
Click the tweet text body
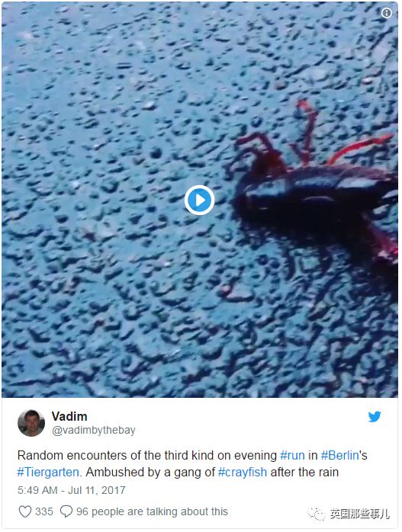point(192,463)
